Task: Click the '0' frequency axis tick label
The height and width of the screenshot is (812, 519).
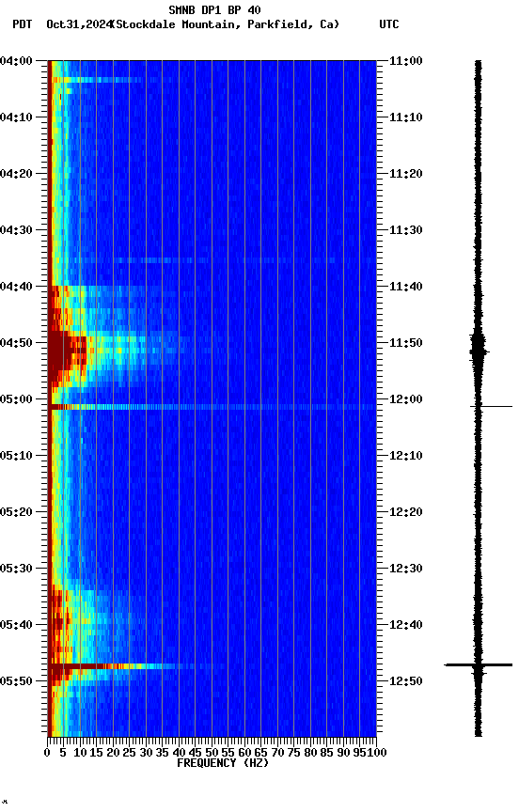Action: point(47,753)
